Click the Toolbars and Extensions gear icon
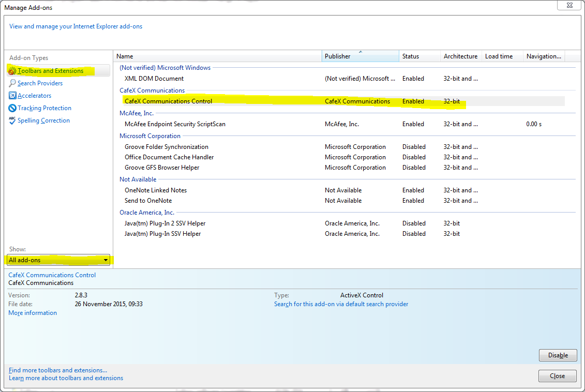Screen dimensions: 585x392 [12, 71]
